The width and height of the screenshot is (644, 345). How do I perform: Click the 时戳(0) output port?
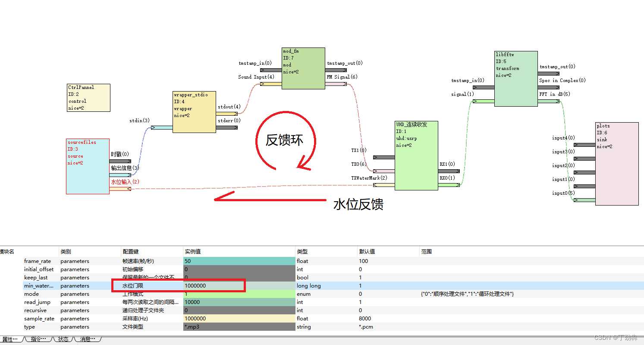point(120,161)
